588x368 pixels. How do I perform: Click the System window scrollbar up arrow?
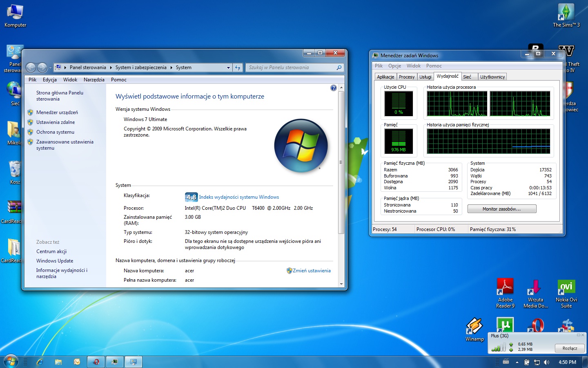coord(341,88)
